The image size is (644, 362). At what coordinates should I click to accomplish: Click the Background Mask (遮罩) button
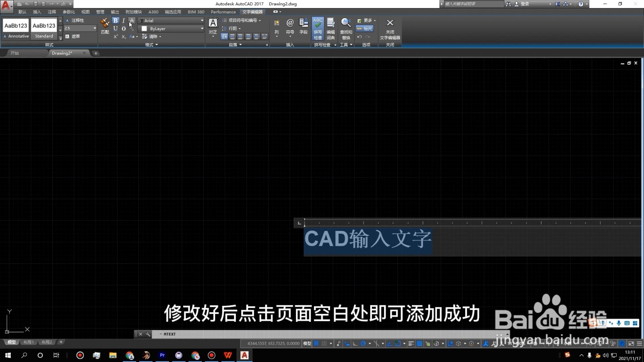pyautogui.click(x=72, y=36)
